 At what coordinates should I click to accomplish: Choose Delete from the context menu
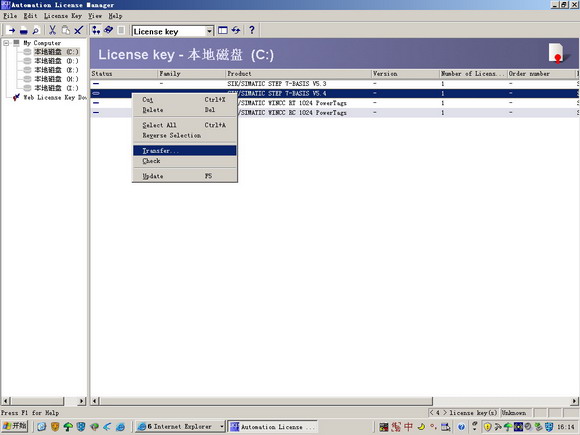185,110
